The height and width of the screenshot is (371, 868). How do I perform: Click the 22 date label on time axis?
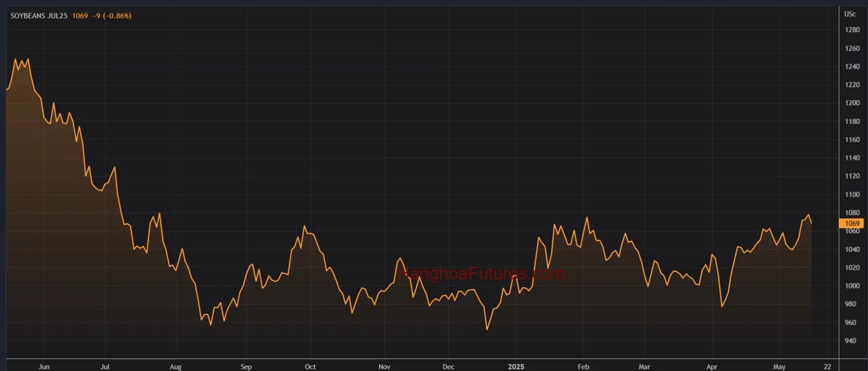click(826, 366)
